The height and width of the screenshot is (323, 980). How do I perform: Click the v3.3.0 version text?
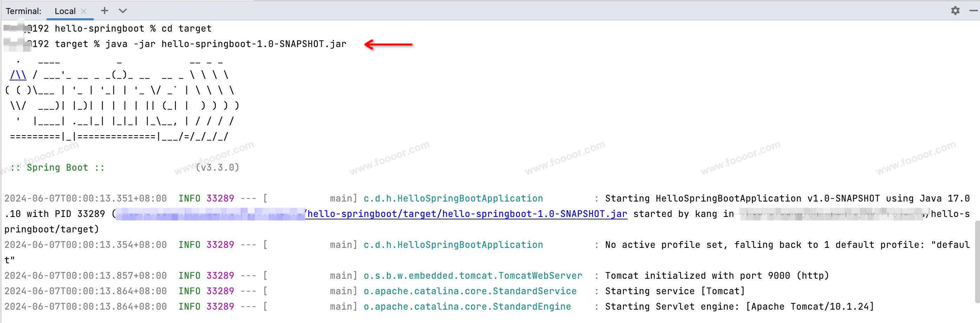218,167
